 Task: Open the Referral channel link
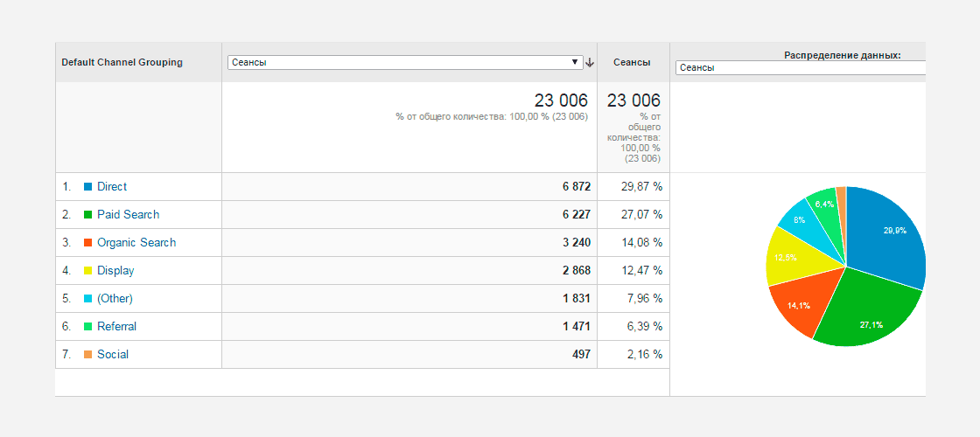pyautogui.click(x=117, y=327)
